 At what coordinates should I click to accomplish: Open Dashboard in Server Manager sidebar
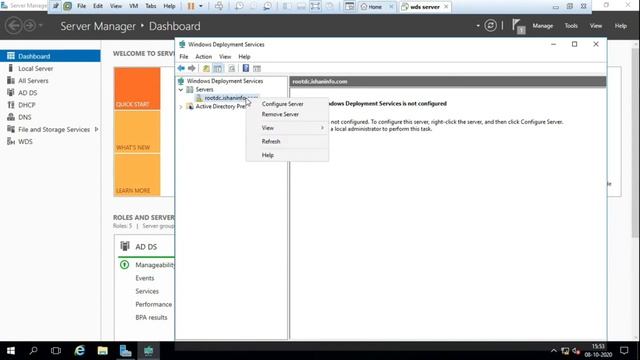50,56
